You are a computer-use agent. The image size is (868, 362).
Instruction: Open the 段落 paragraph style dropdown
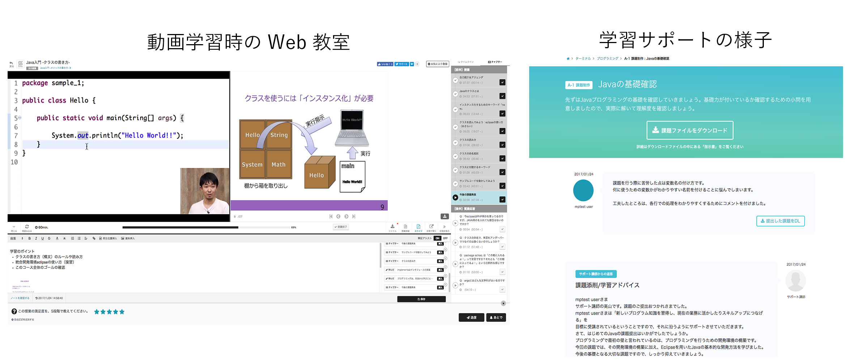(x=17, y=239)
